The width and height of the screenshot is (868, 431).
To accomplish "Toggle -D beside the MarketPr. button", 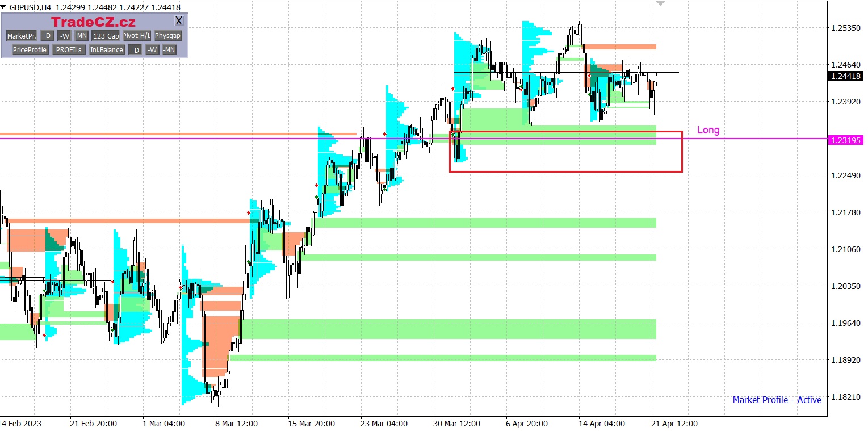I will coord(47,36).
